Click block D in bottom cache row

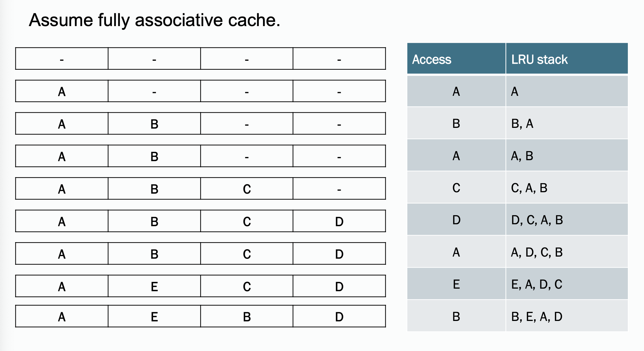tap(339, 316)
